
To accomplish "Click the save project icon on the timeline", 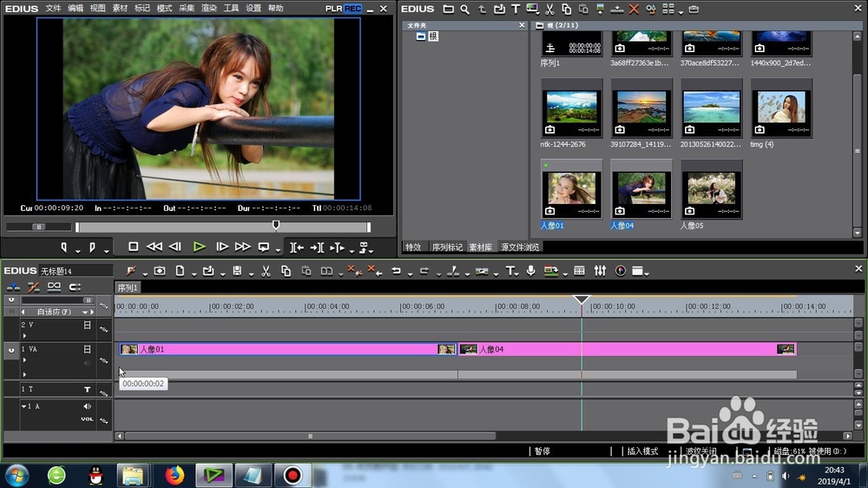I will (x=237, y=271).
